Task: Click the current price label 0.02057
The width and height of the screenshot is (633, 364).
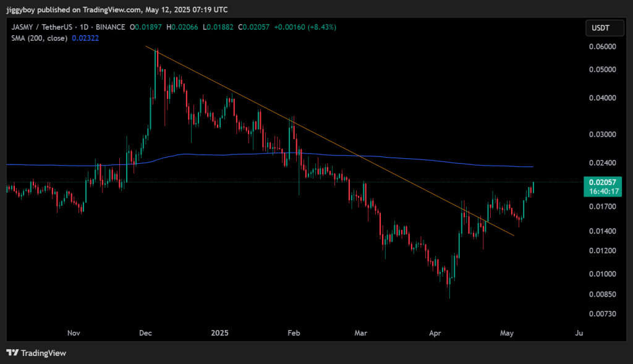Action: point(602,182)
